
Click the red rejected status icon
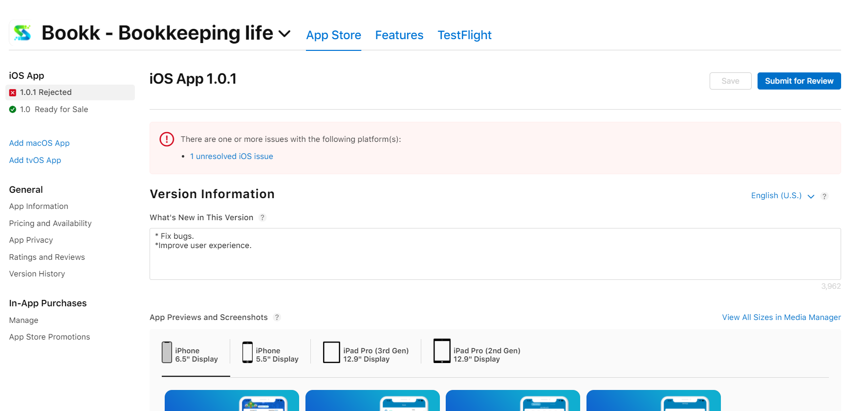(13, 92)
